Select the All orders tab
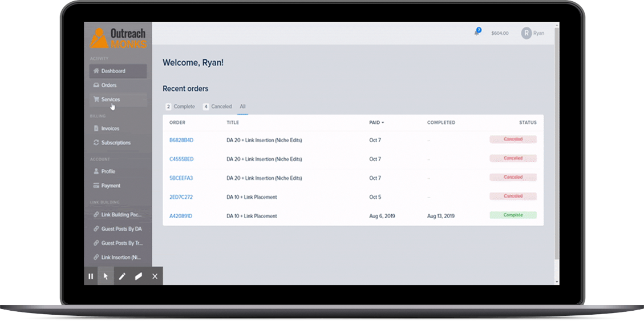Viewport: 644px width, 321px height. [x=242, y=107]
